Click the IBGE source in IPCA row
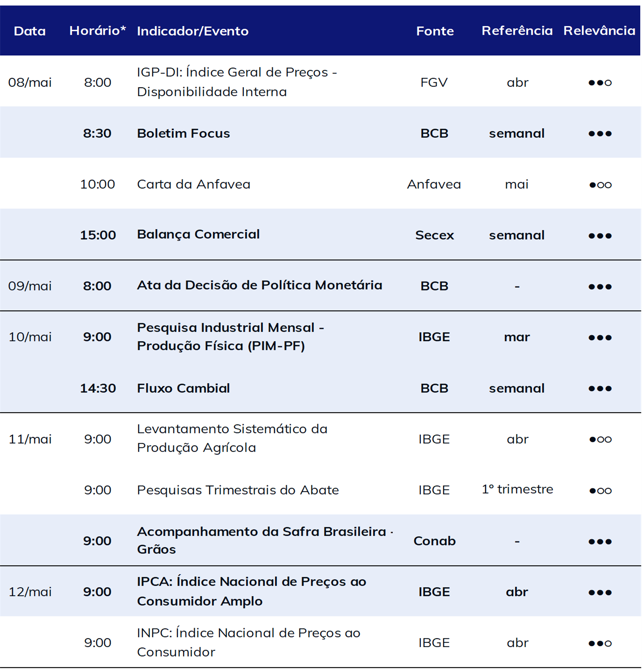The image size is (644, 670). click(434, 592)
